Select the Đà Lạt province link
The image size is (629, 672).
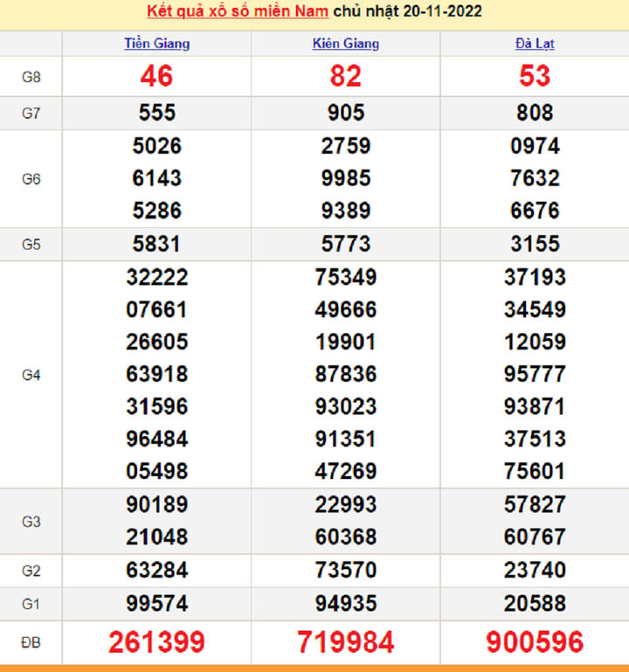click(x=534, y=44)
